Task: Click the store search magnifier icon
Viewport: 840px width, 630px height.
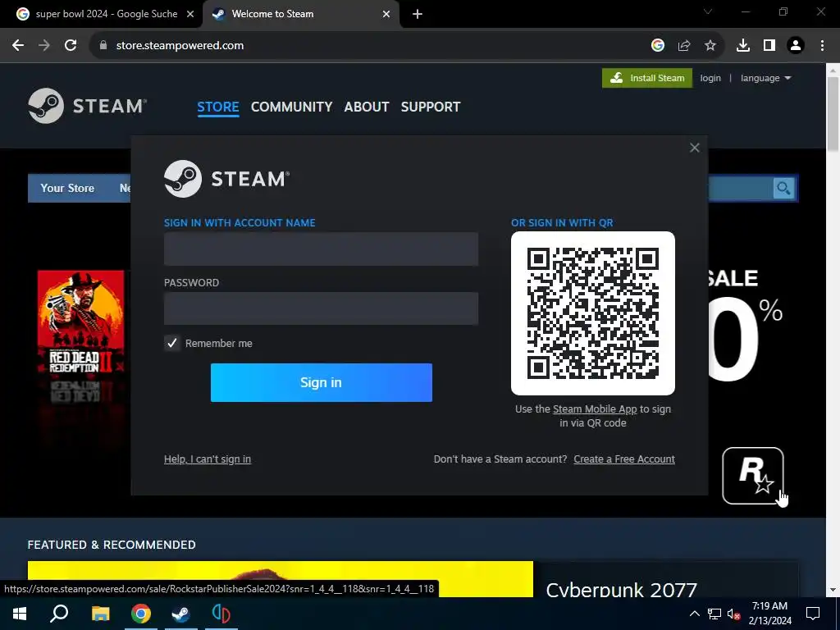Action: [783, 188]
